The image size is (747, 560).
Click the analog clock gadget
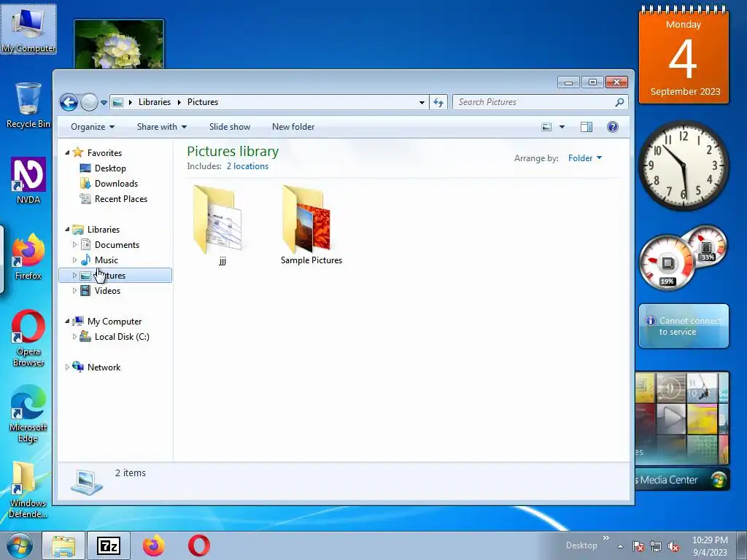684,166
